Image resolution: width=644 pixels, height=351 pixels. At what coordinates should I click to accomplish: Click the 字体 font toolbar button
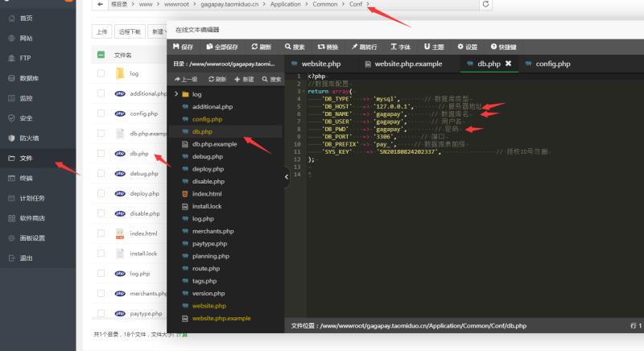click(x=400, y=47)
